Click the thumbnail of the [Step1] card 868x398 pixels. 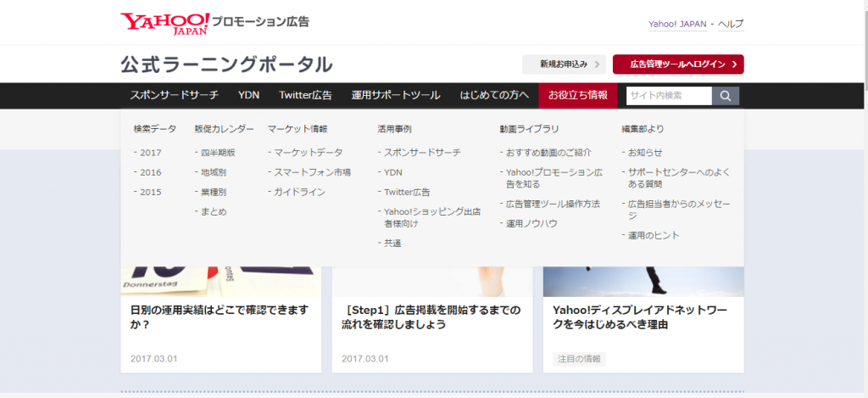point(432,282)
